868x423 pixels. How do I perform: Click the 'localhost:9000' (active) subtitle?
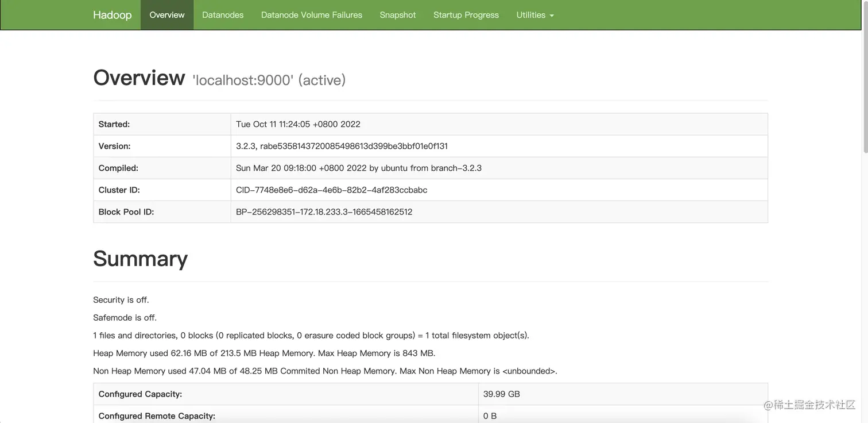click(x=269, y=80)
